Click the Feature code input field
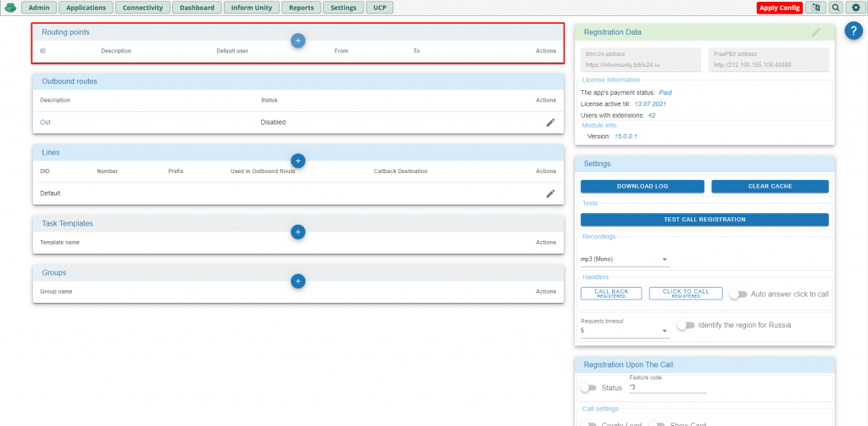This screenshot has height=426, width=868. click(668, 387)
